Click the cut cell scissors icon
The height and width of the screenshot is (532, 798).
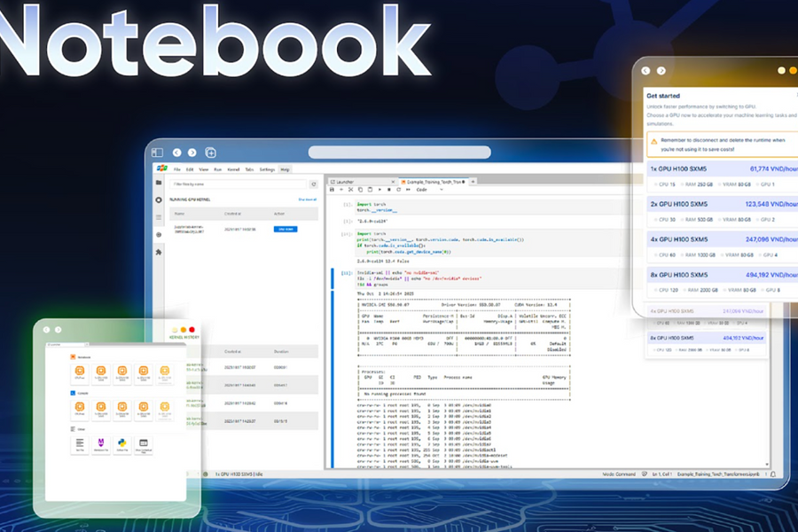pyautogui.click(x=350, y=190)
